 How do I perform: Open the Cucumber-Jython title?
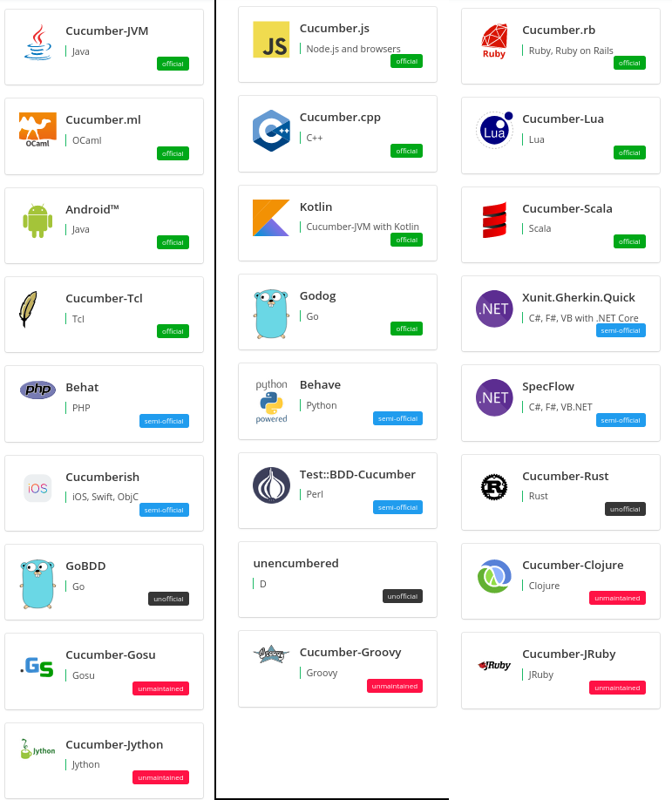point(114,744)
